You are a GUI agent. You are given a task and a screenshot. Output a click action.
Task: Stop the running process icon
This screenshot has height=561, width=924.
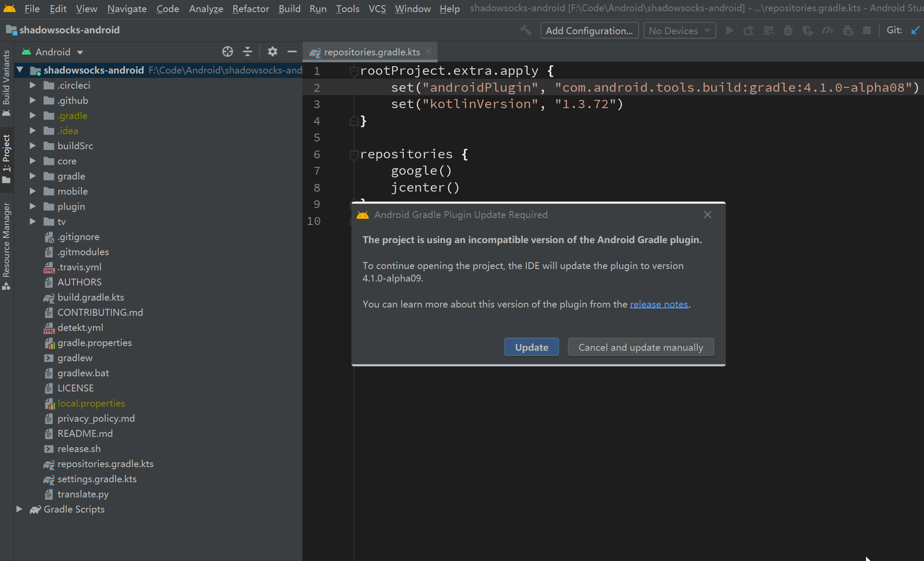coord(866,30)
